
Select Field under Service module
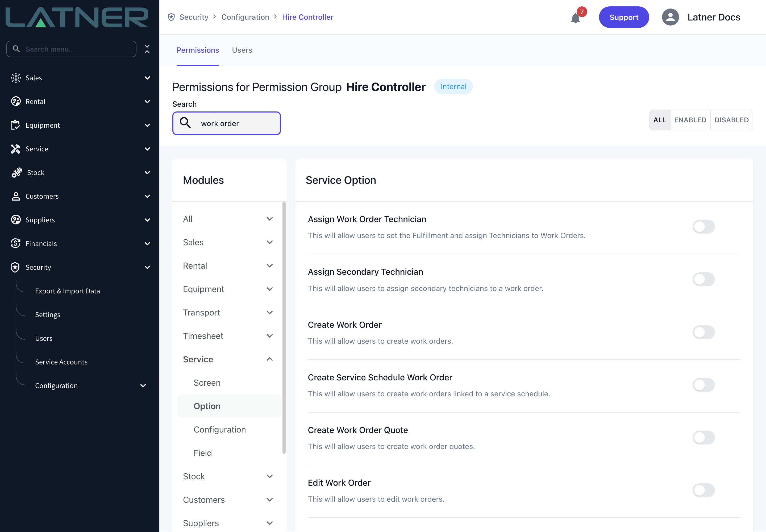point(203,453)
